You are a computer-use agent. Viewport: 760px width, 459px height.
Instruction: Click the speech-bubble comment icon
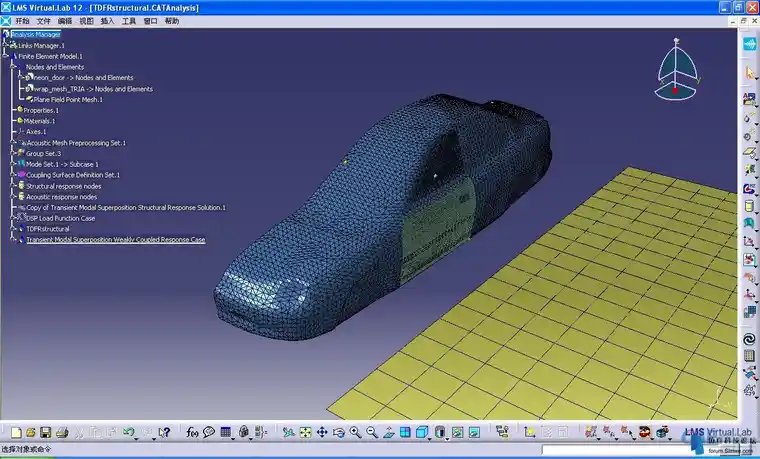pos(209,432)
